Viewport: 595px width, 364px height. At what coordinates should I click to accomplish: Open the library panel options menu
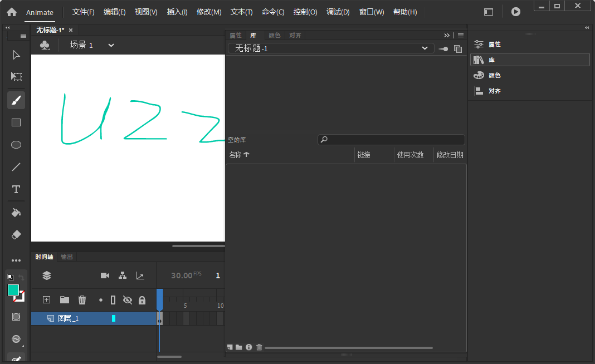point(460,35)
